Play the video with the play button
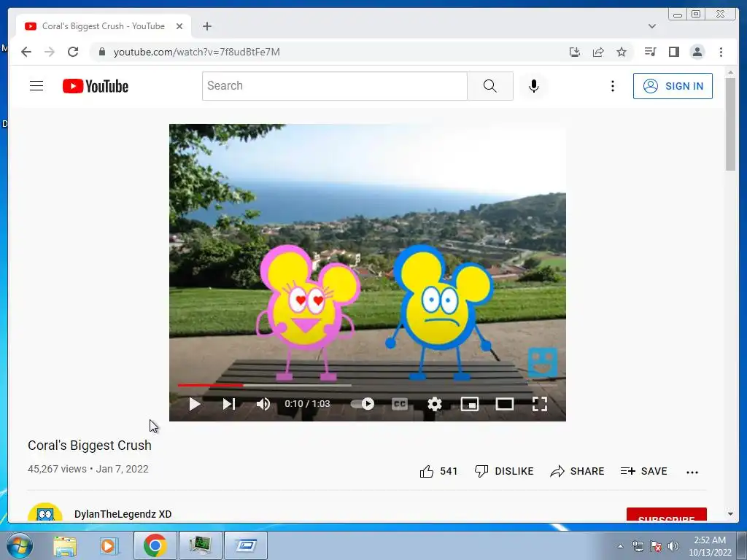The height and width of the screenshot is (560, 747). pyautogui.click(x=194, y=404)
